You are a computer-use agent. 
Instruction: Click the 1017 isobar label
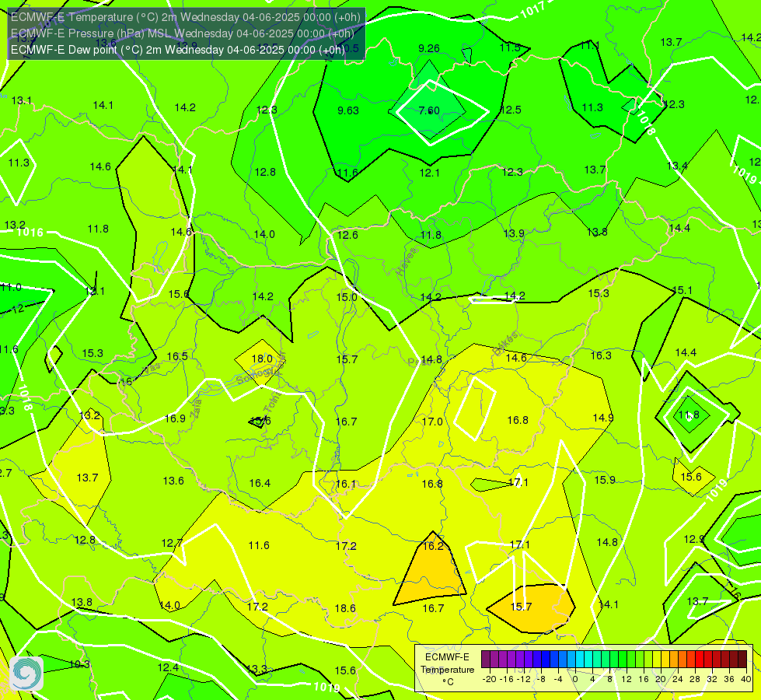tap(532, 10)
